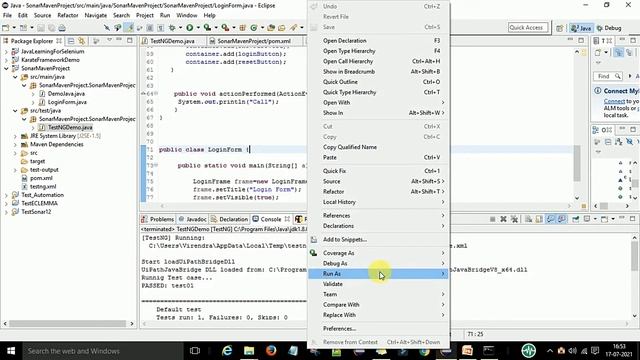Click the Debug bug toolbar icon
Image resolution: width=640 pixels, height=360 pixels.
[x=172, y=28]
